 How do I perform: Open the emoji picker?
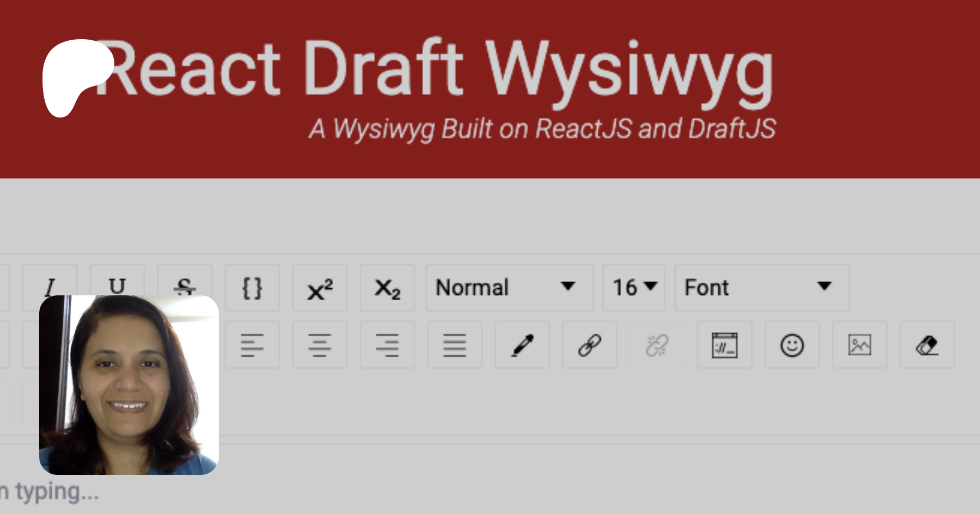(792, 345)
